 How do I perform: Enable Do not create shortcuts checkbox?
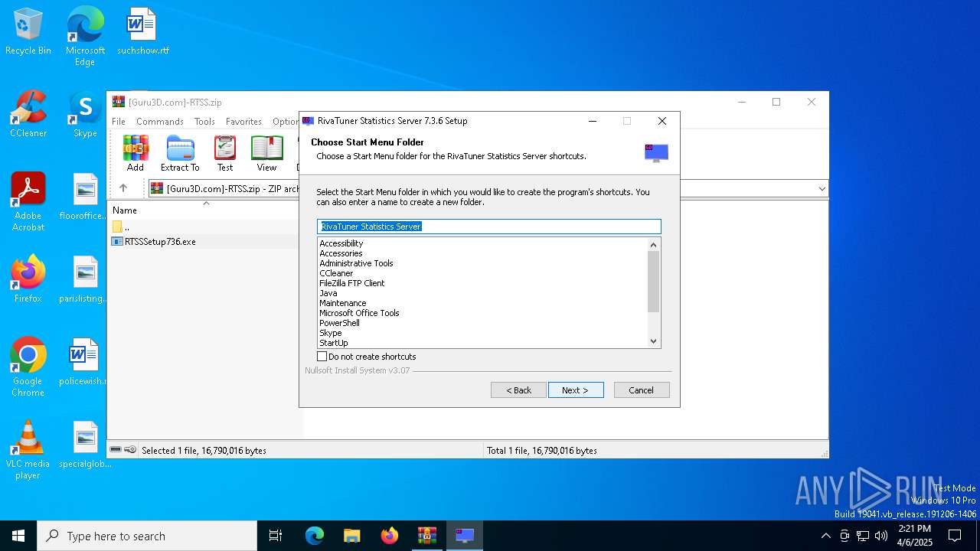pyautogui.click(x=322, y=357)
